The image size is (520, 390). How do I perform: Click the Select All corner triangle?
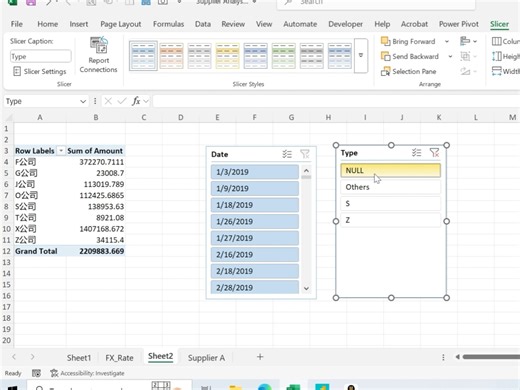[x=8, y=118]
